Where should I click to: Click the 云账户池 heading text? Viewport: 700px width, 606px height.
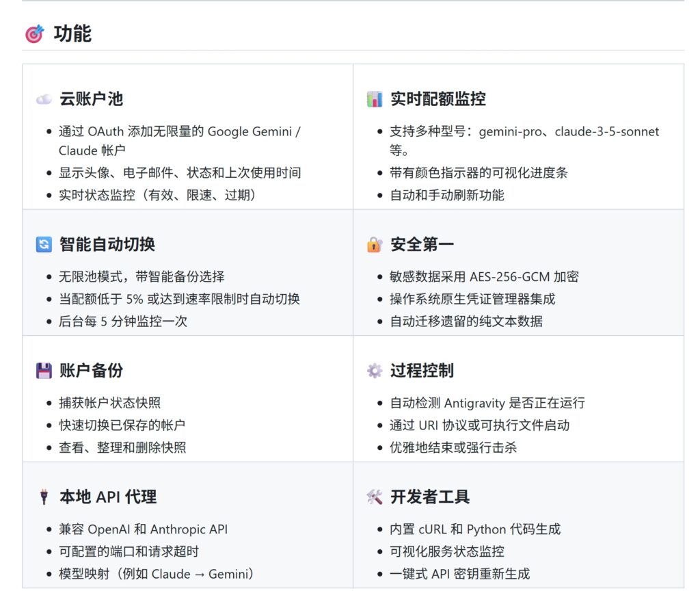tap(91, 99)
